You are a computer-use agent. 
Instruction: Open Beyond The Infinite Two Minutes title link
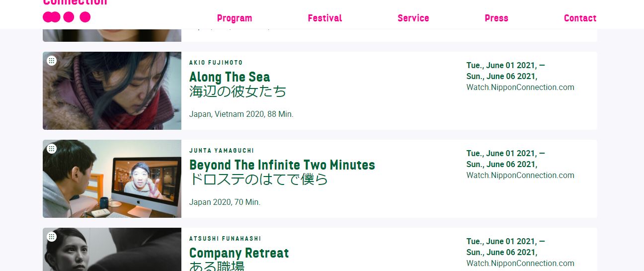(x=282, y=165)
